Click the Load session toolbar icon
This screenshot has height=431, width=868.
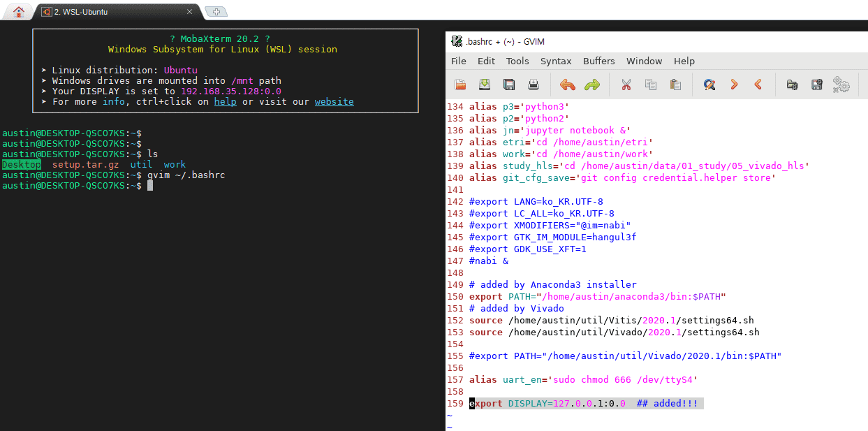pos(792,85)
